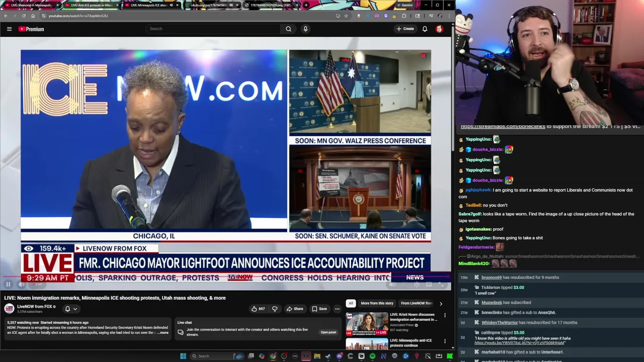Select the All suggestions chip
The image size is (644, 362).
pyautogui.click(x=351, y=303)
